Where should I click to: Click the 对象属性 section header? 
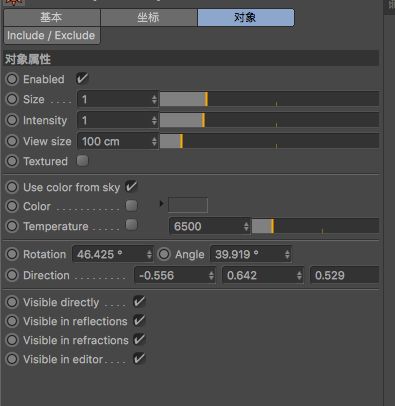[191, 59]
